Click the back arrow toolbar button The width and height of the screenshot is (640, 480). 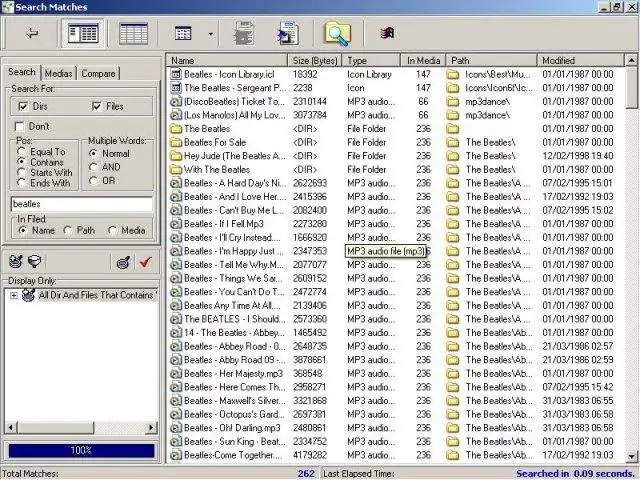coord(31,33)
